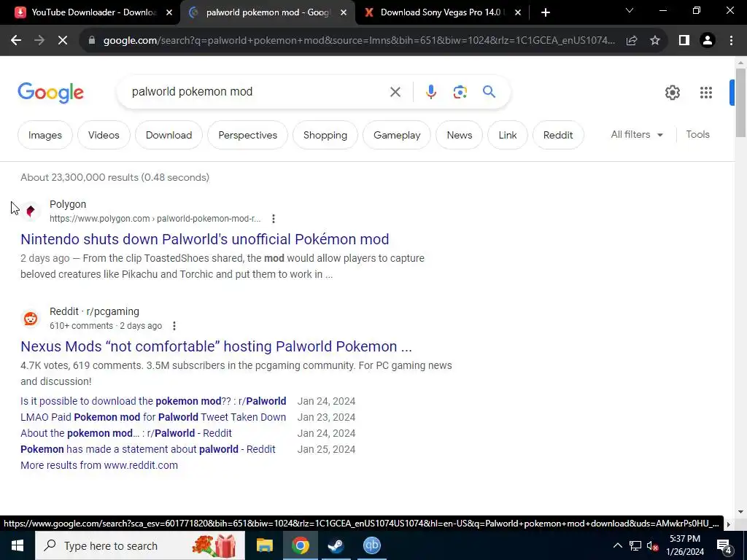Click the Polygon site favicon
The image size is (747, 560).
coord(31,211)
